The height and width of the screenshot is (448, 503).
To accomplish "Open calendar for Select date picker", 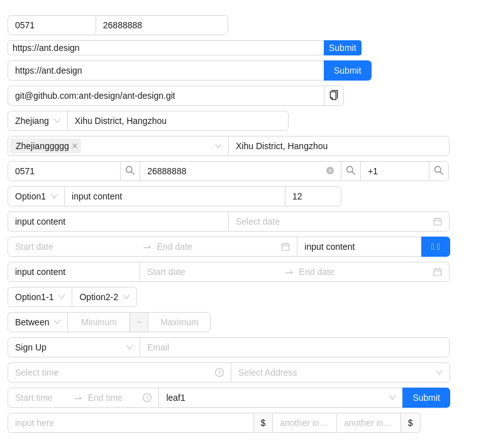I will (x=437, y=221).
